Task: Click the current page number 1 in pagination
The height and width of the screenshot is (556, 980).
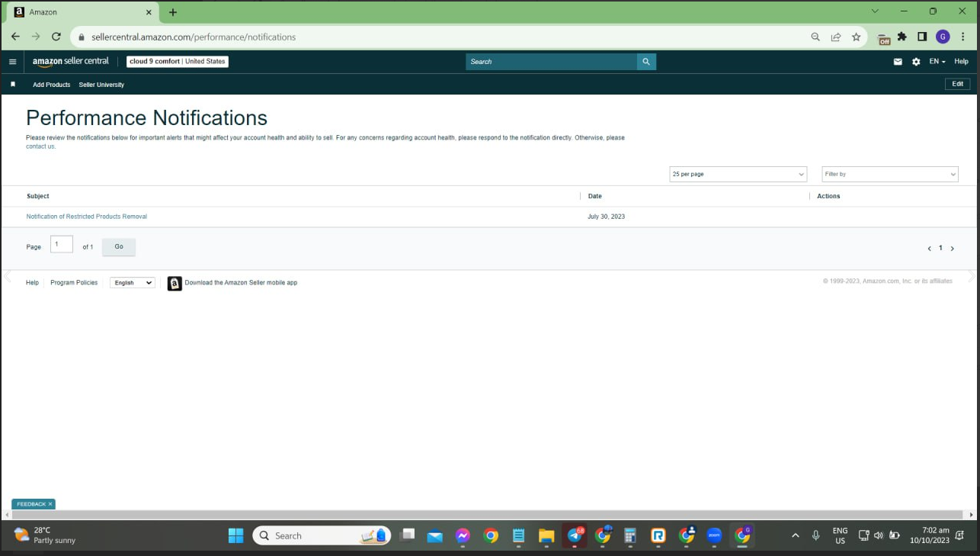Action: pos(940,248)
